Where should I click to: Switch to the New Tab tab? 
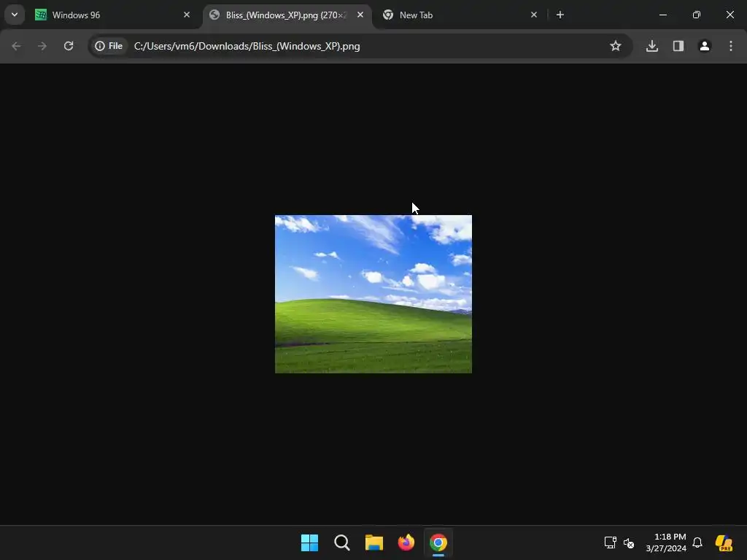pos(460,15)
